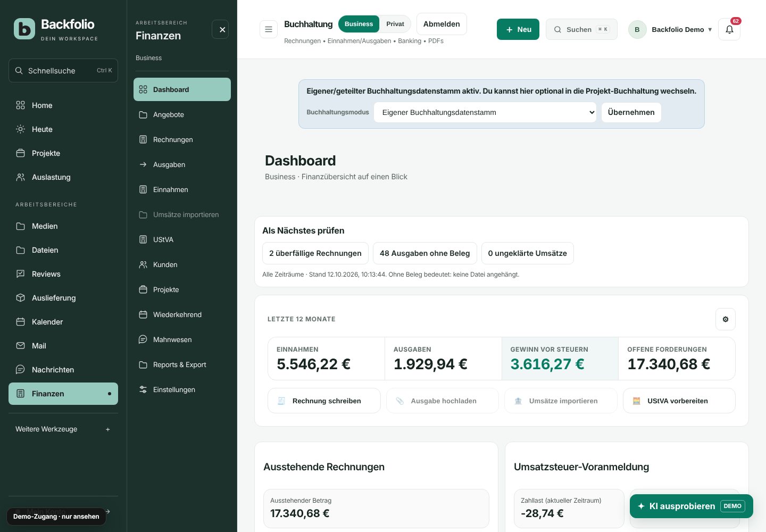Image resolution: width=766 pixels, height=532 pixels.
Task: Open the Auslieferung workspace
Action: coord(63,298)
